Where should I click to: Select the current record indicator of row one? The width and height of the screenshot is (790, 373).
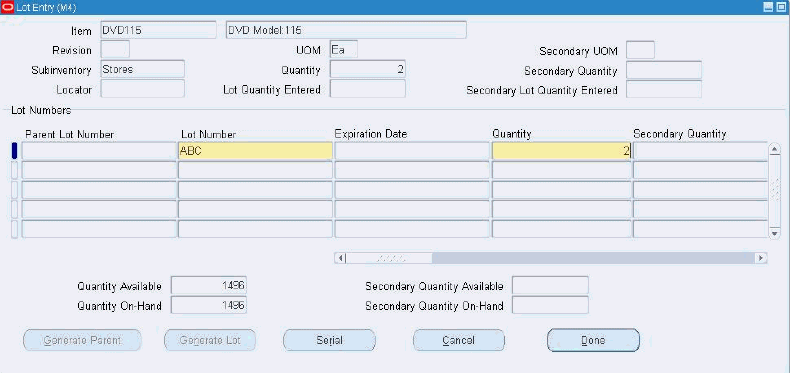pos(14,151)
